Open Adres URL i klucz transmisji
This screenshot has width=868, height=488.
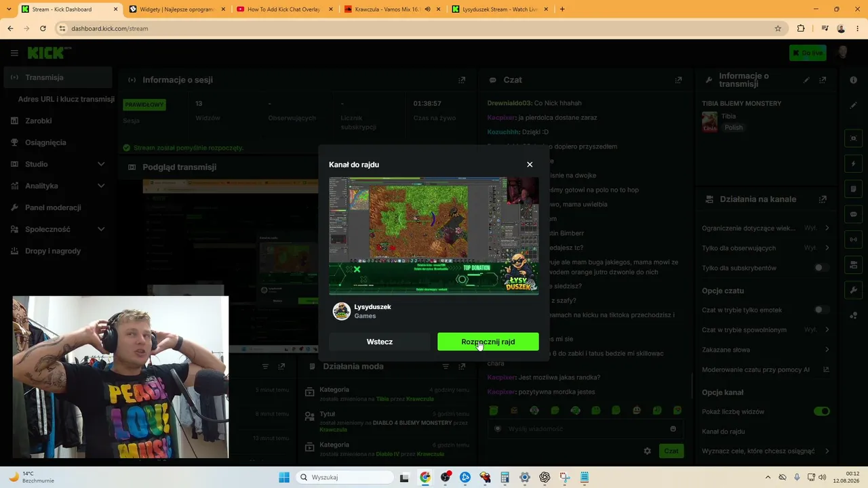click(x=66, y=99)
